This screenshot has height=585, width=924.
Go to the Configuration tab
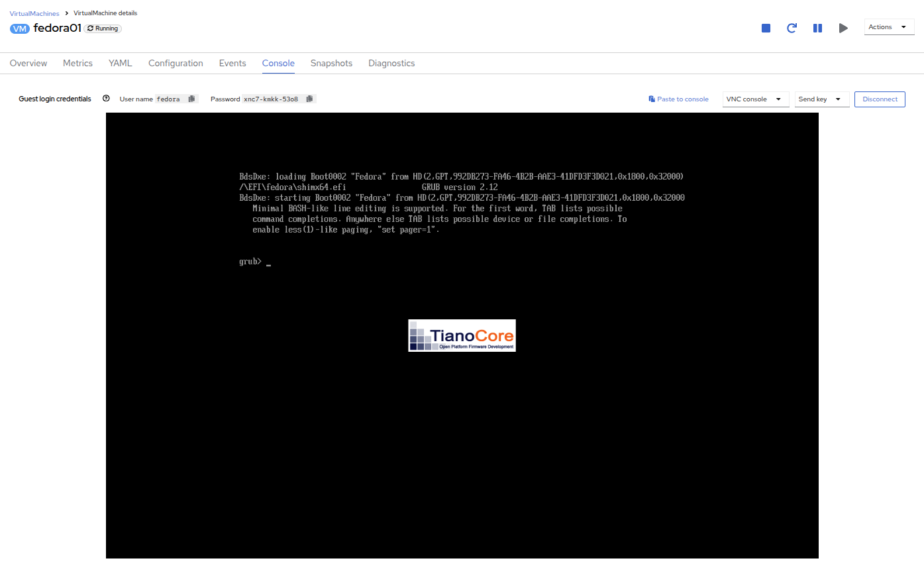click(x=176, y=64)
